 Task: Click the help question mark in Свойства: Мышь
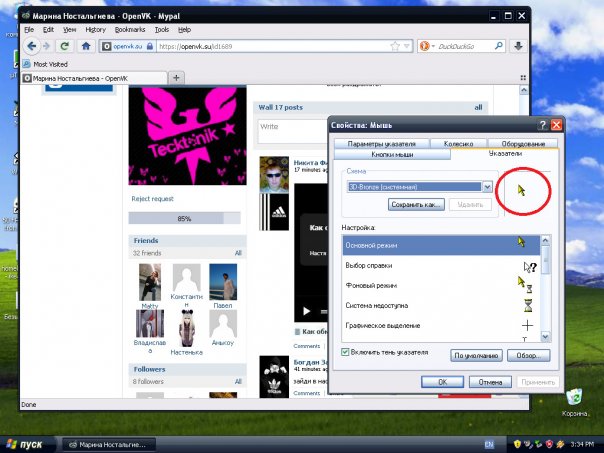(x=542, y=125)
